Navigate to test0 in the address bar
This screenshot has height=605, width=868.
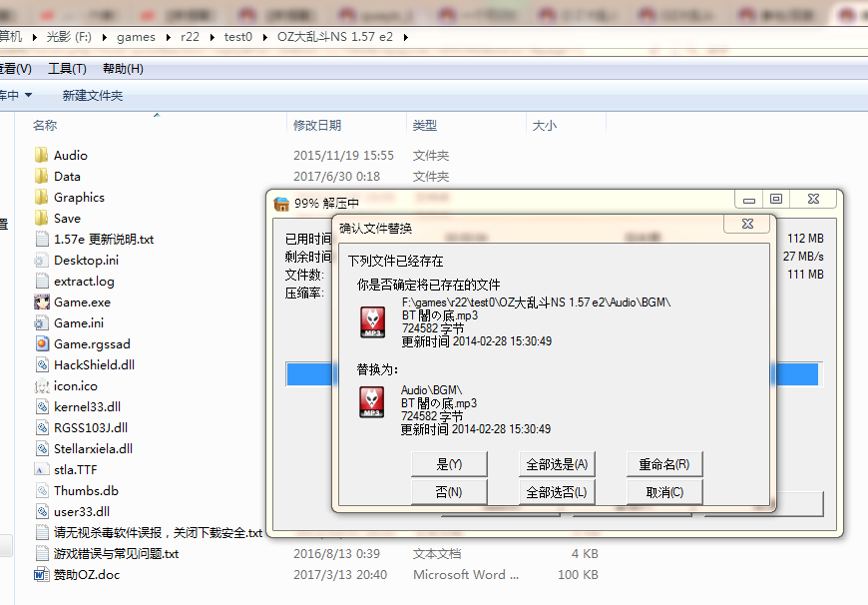(x=238, y=37)
